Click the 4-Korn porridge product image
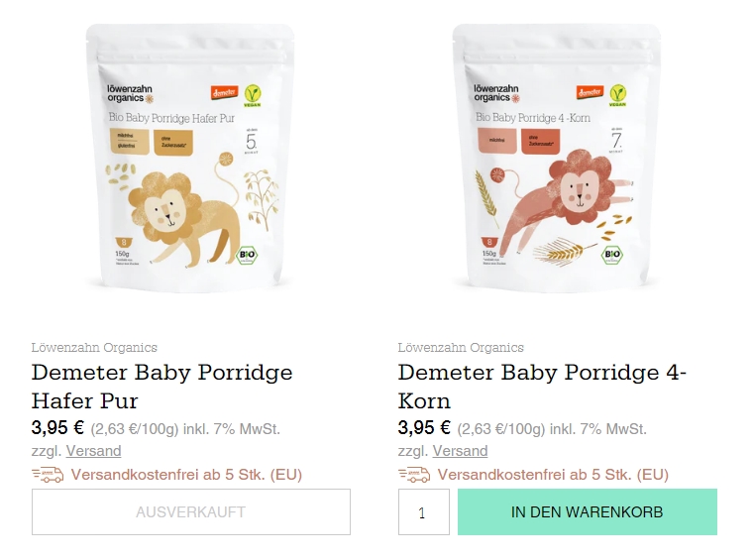The image size is (752, 560). 557,159
